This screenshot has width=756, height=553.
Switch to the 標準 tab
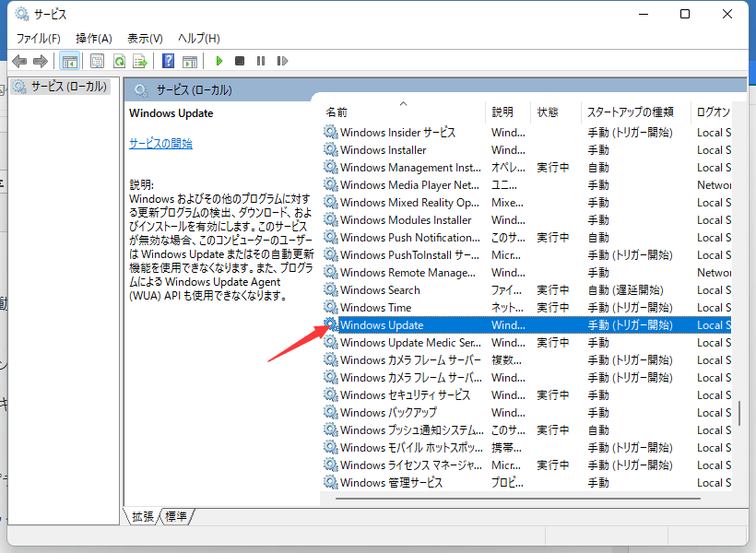(x=175, y=517)
